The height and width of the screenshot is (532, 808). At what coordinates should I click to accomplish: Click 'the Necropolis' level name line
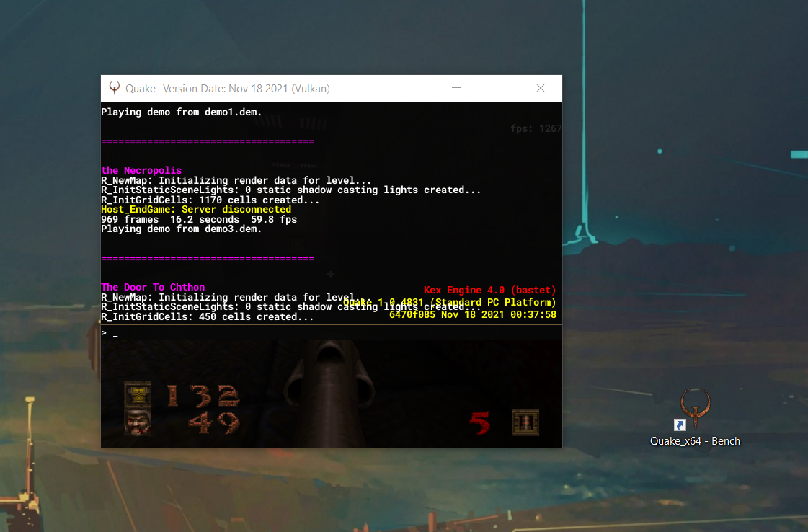[x=141, y=170]
